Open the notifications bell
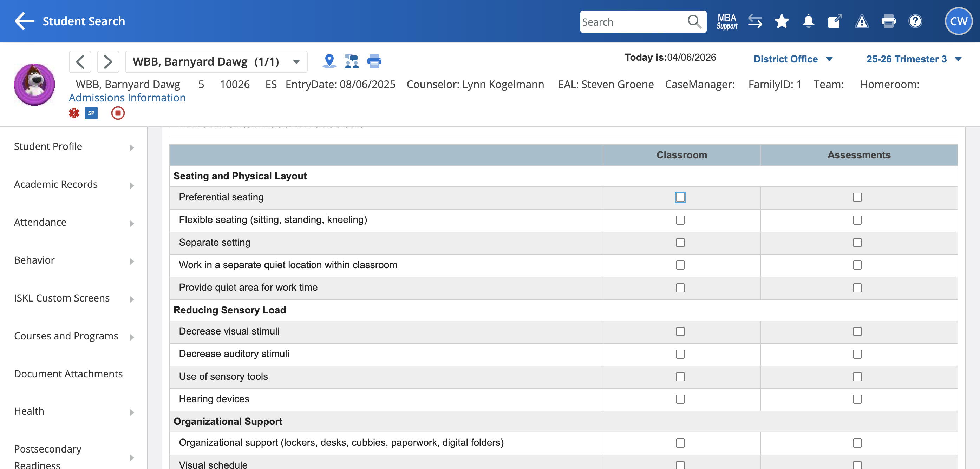 click(x=808, y=21)
